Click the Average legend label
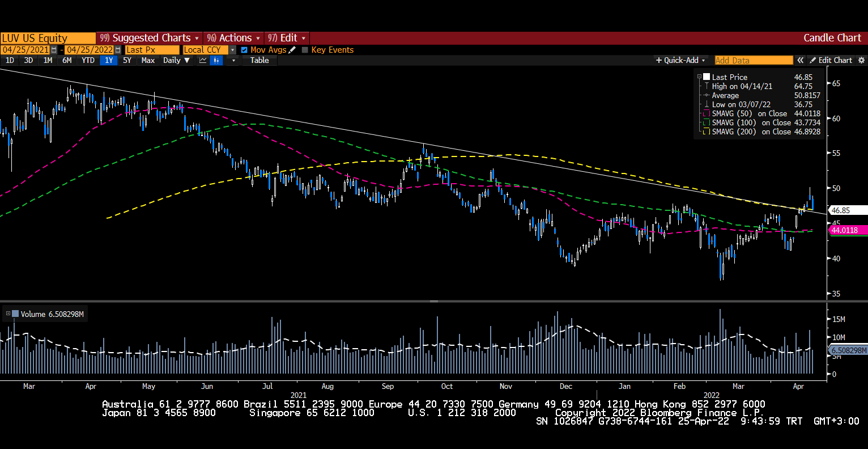 pos(725,95)
